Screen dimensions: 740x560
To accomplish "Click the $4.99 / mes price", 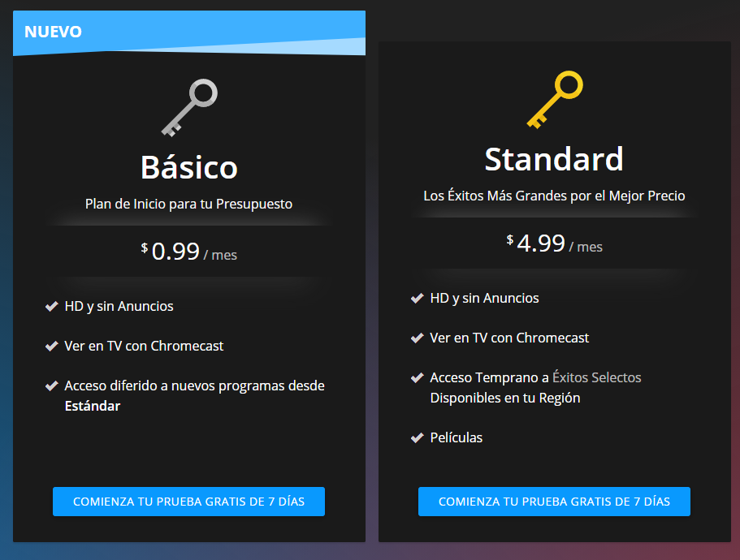I will click(554, 243).
